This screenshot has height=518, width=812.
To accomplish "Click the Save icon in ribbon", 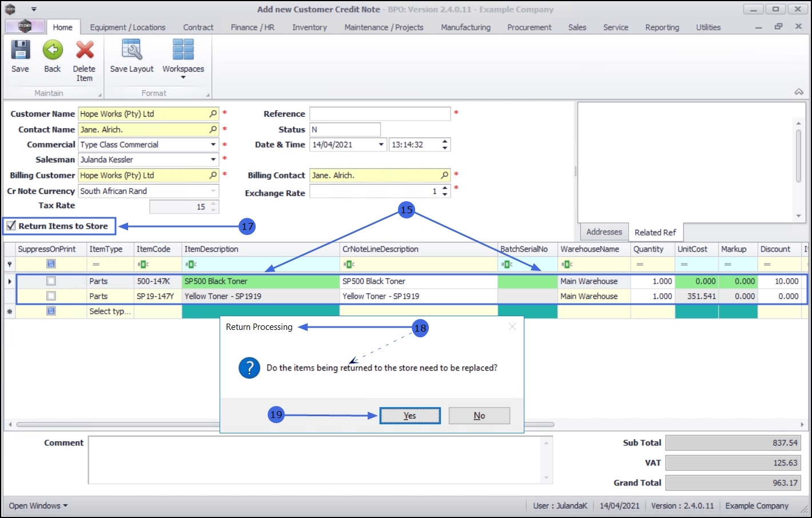I will pyautogui.click(x=20, y=50).
